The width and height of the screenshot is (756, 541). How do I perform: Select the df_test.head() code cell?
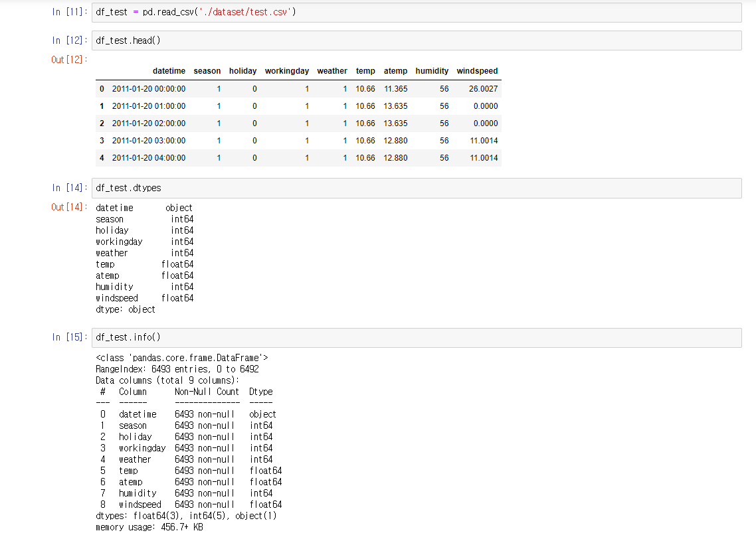click(266, 40)
